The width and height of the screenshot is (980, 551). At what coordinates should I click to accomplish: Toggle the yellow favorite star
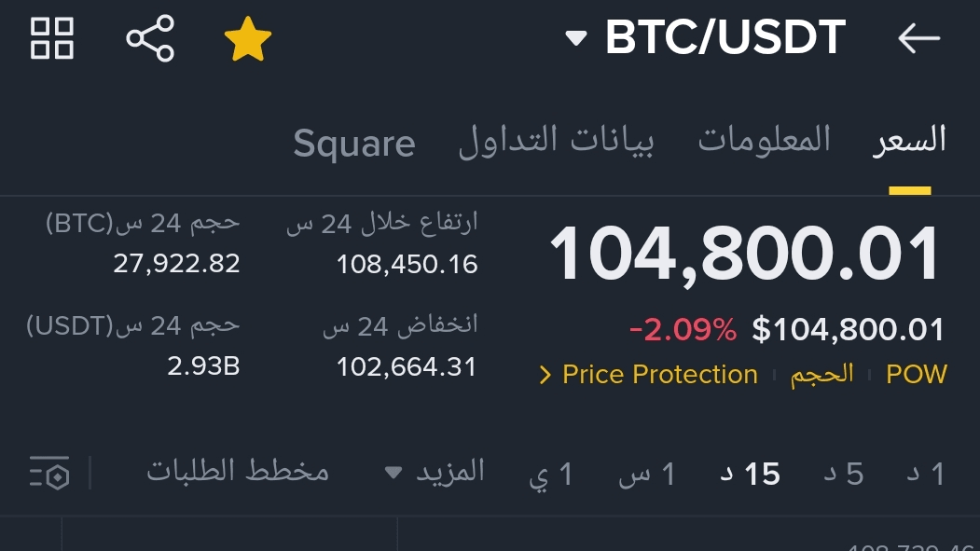coord(247,39)
